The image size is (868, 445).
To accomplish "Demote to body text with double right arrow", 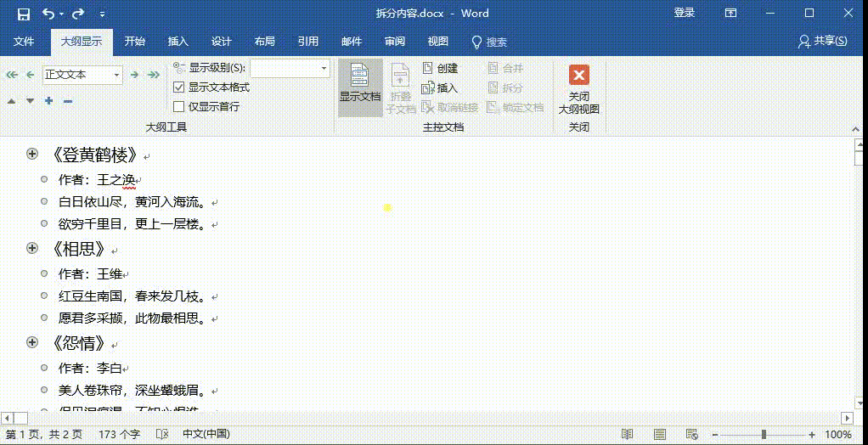I will pyautogui.click(x=154, y=75).
